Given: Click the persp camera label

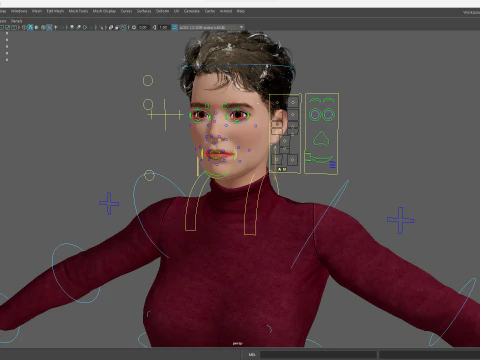Looking at the screenshot, I should pyautogui.click(x=238, y=343).
